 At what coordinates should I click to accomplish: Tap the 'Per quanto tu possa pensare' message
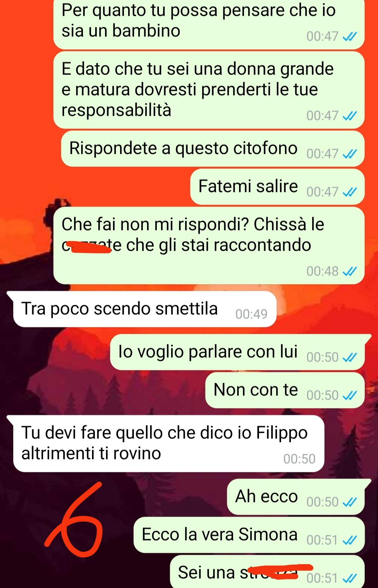pos(209,24)
